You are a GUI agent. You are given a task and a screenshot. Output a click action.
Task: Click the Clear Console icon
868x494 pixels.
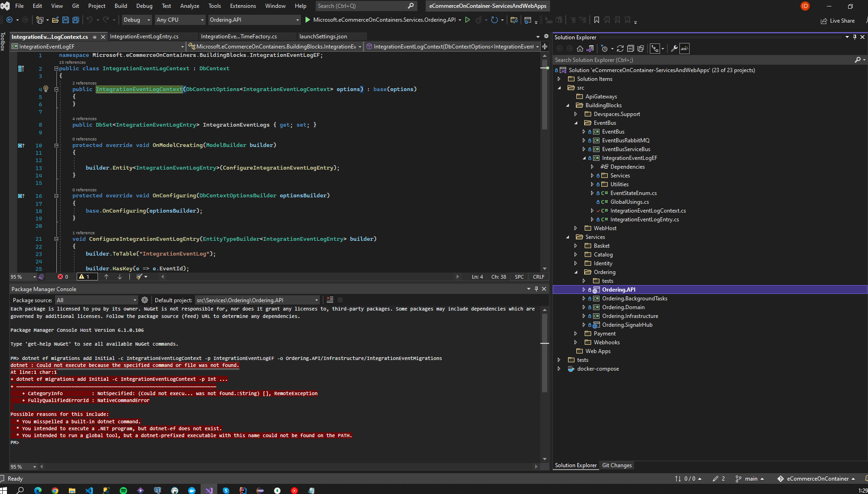330,300
